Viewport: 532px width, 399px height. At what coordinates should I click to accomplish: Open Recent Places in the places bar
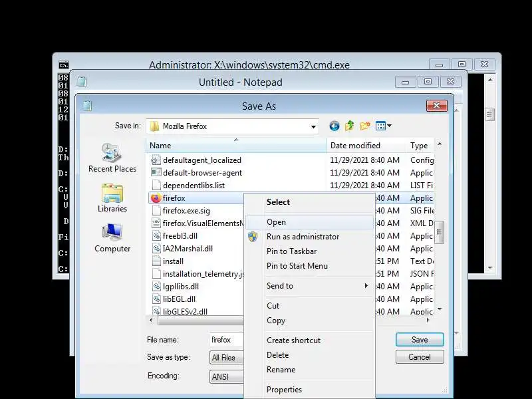112,158
